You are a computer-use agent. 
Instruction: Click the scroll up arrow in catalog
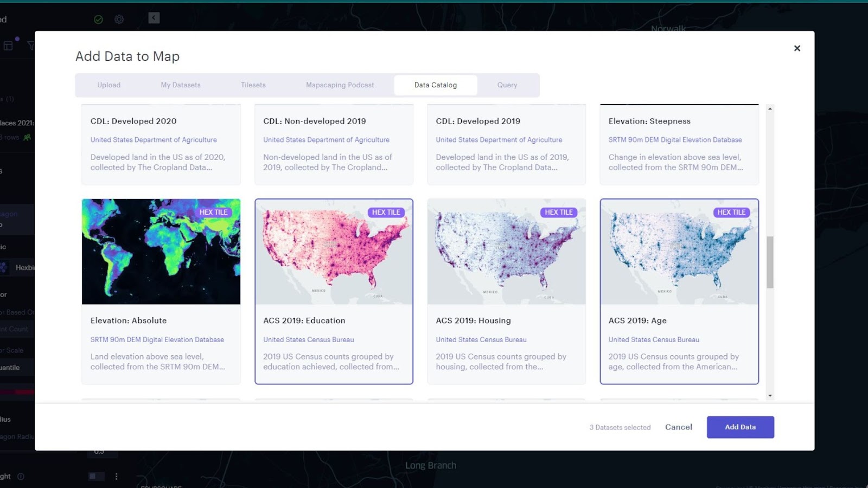[x=770, y=109]
